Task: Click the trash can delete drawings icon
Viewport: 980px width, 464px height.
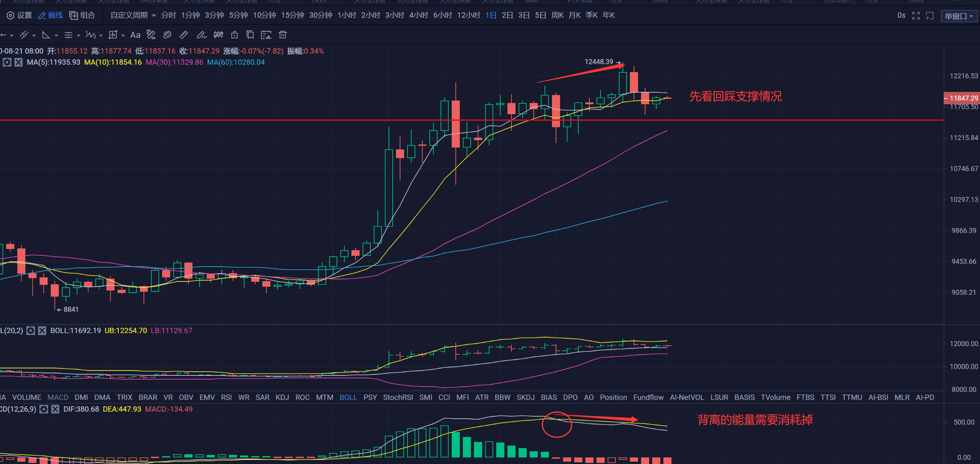Action: point(283,35)
